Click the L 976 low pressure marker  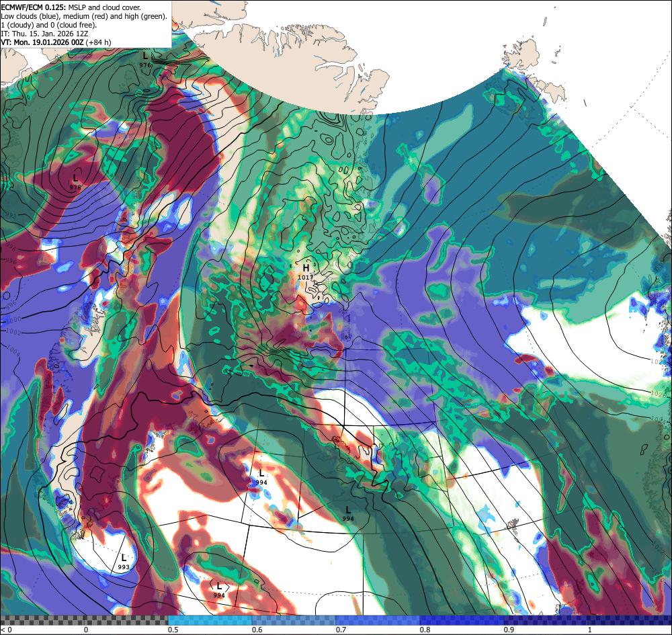pos(145,60)
